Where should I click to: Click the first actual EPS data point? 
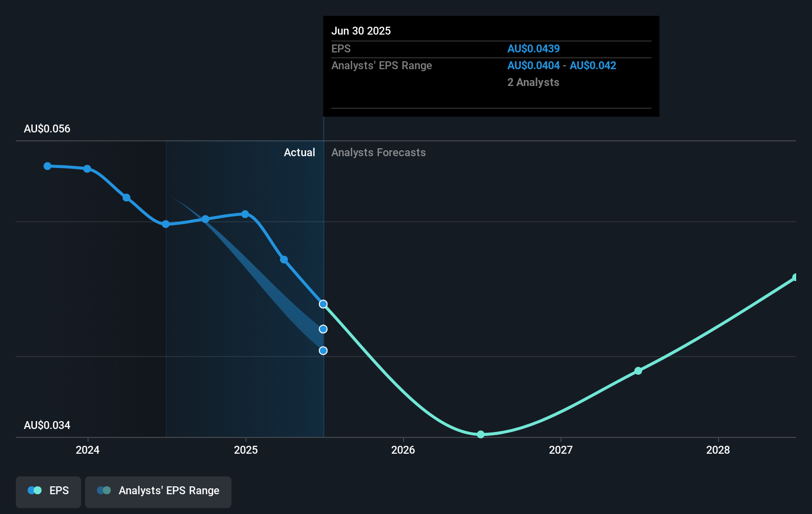pyautogui.click(x=47, y=166)
